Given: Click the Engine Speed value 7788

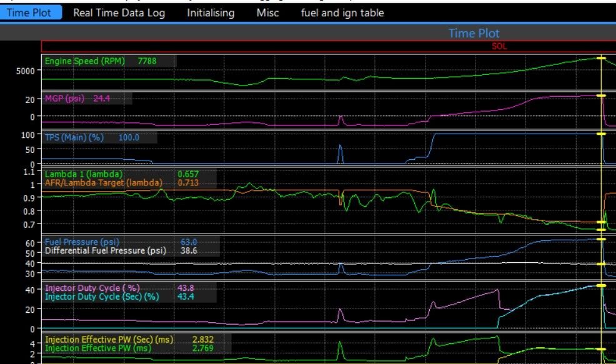Looking at the screenshot, I should tap(147, 61).
